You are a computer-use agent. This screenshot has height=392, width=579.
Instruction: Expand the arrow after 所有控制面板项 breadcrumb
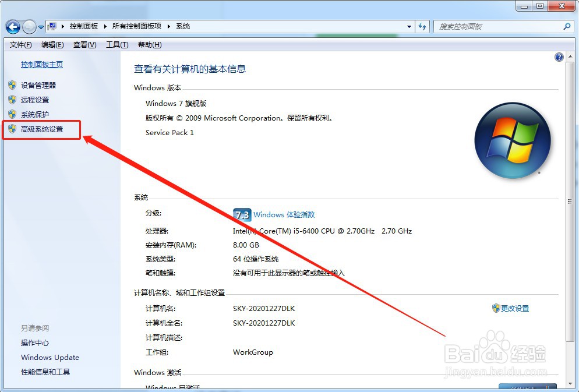tap(168, 26)
